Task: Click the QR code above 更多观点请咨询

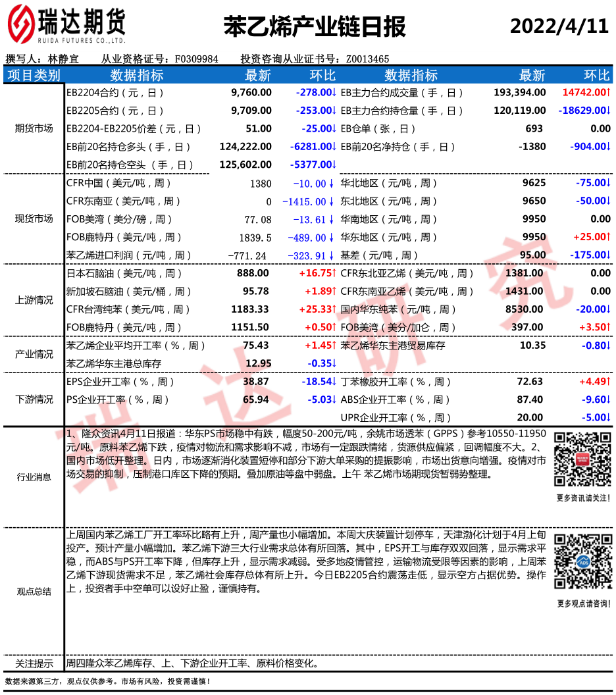Action: (582, 561)
